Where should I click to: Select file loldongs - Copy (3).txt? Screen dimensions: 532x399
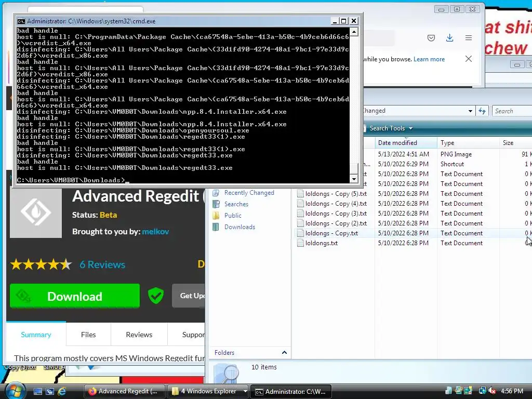(x=336, y=214)
